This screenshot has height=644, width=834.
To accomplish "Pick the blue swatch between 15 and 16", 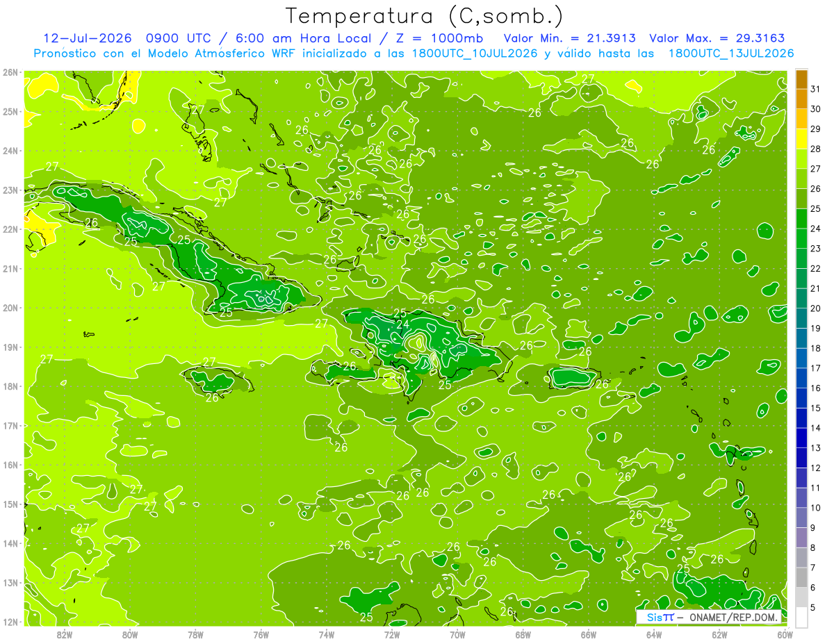I will point(801,398).
